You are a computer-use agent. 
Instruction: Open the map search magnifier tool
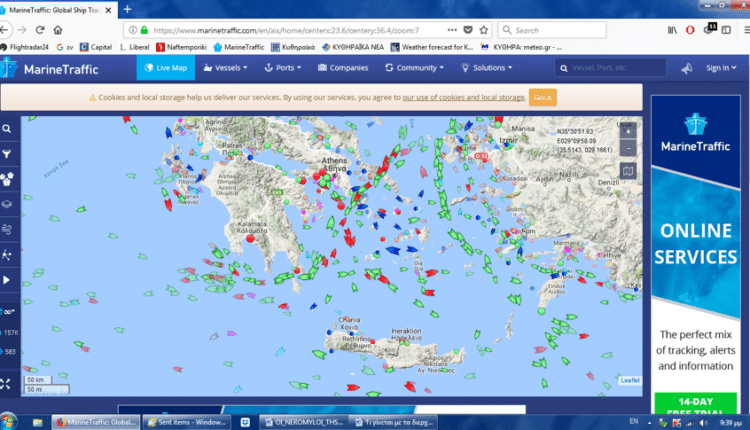(x=7, y=129)
